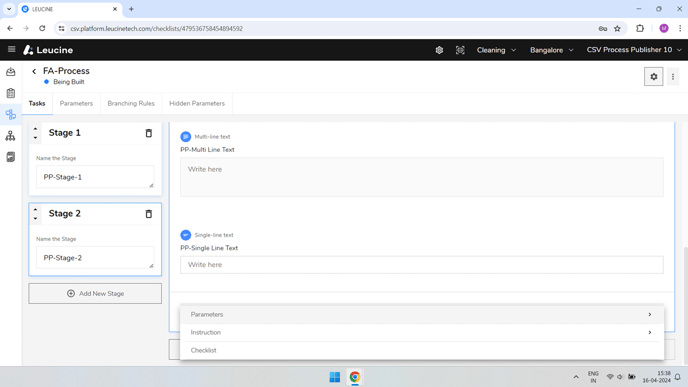
Task: Open the Chrome extensions puzzle icon
Action: (x=640, y=29)
